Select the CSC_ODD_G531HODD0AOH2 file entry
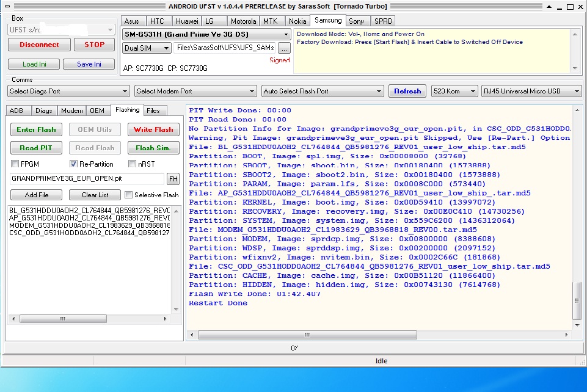This screenshot has width=587, height=392. 89,233
